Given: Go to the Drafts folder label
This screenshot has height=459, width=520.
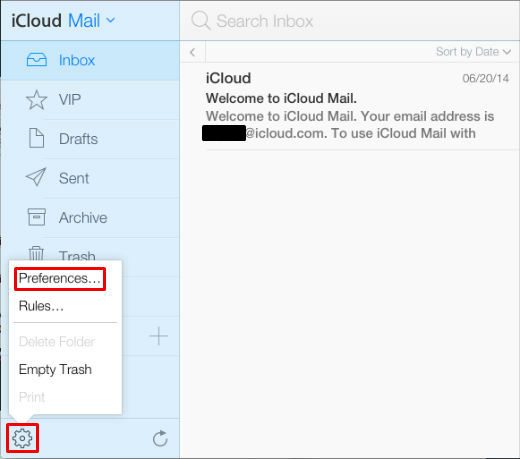Looking at the screenshot, I should point(78,139).
